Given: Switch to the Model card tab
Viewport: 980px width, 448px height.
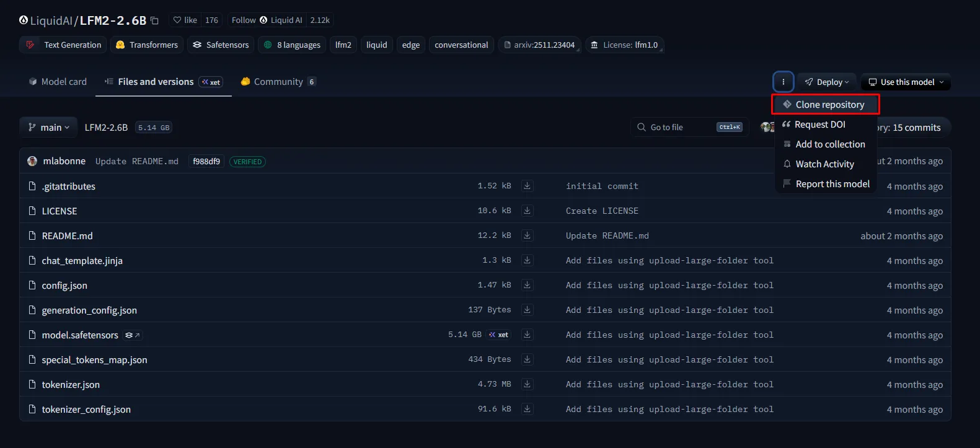Looking at the screenshot, I should (58, 82).
